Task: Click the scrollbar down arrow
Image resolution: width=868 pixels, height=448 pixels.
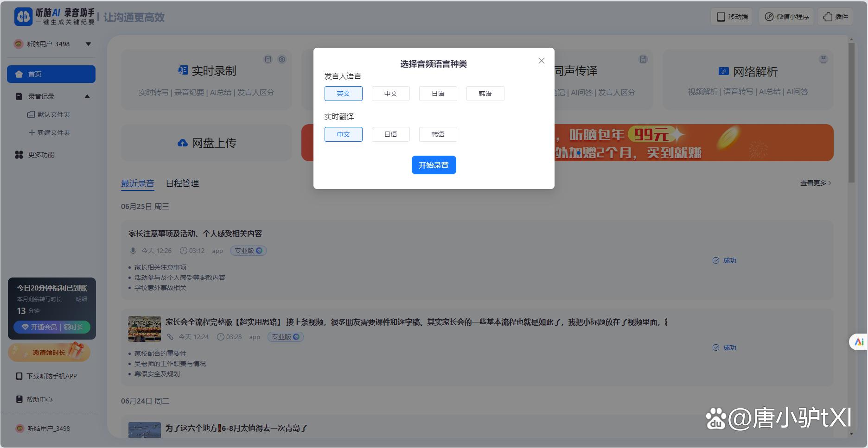Action: (851, 434)
